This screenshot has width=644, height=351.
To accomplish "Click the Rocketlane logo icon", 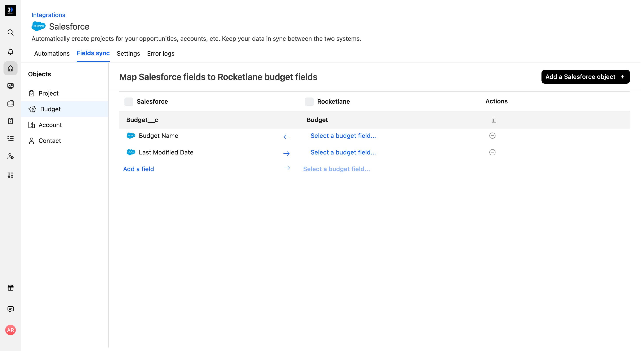I will 11,10.
